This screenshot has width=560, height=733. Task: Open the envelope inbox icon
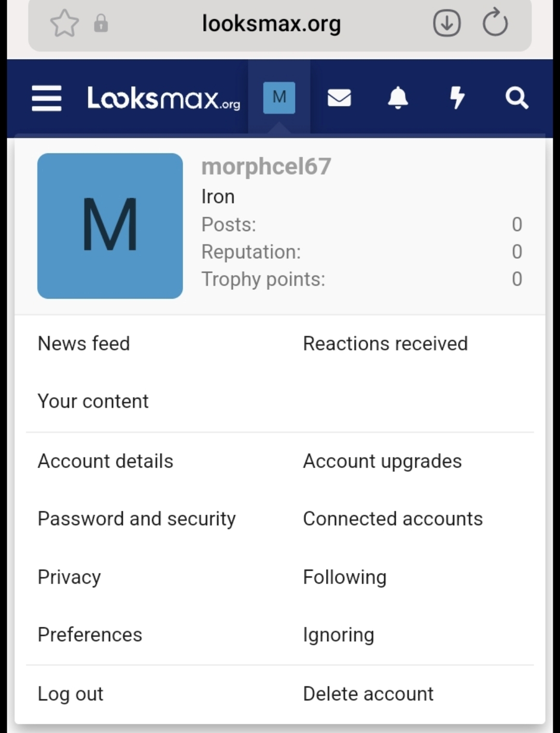[339, 97]
